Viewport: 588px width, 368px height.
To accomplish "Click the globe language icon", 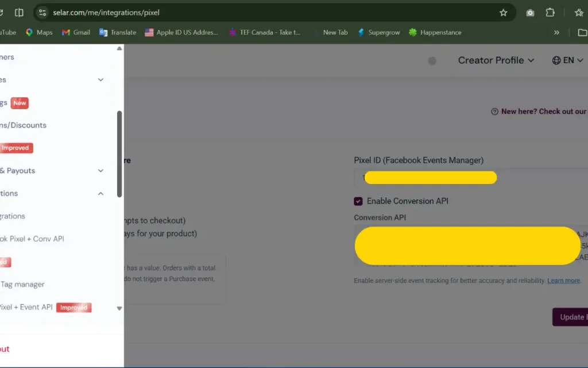I will point(556,60).
